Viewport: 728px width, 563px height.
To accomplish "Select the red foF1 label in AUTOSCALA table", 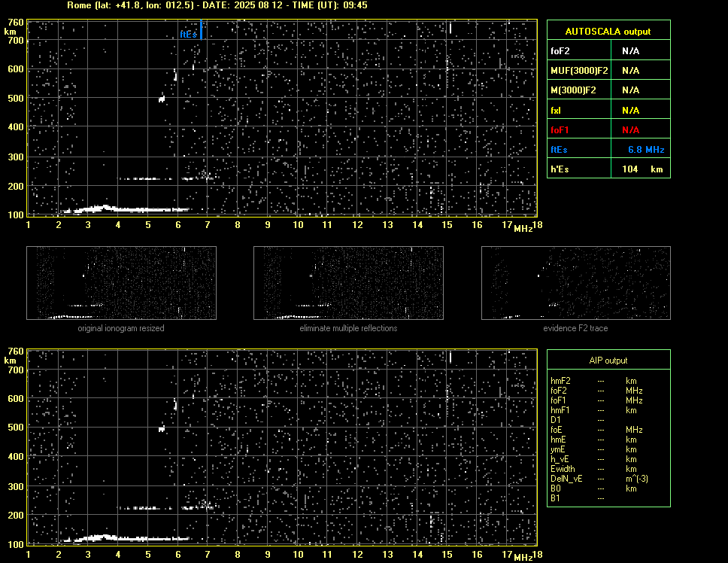I will tap(560, 130).
